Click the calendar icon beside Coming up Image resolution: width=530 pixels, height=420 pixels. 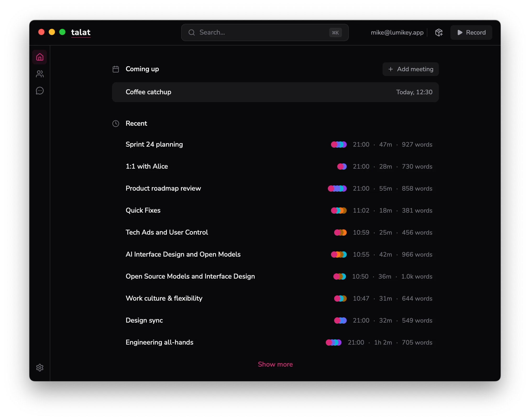click(116, 69)
